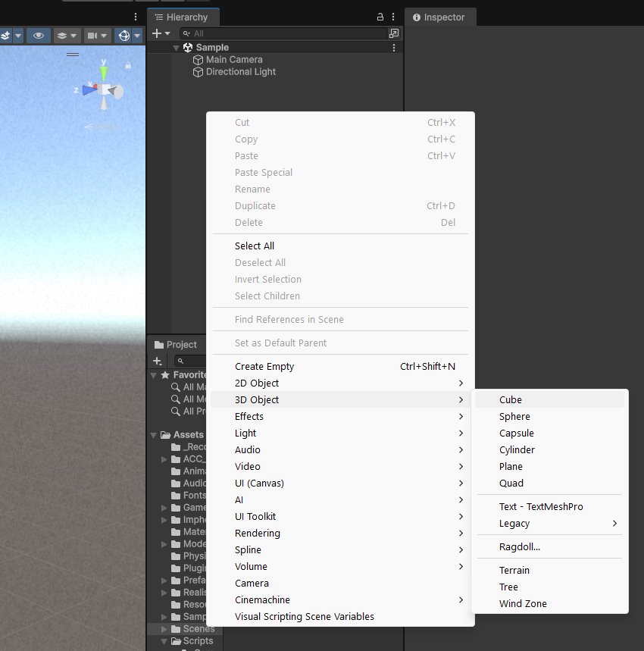
Task: Switch to the Hierarchy tab
Action: point(183,17)
